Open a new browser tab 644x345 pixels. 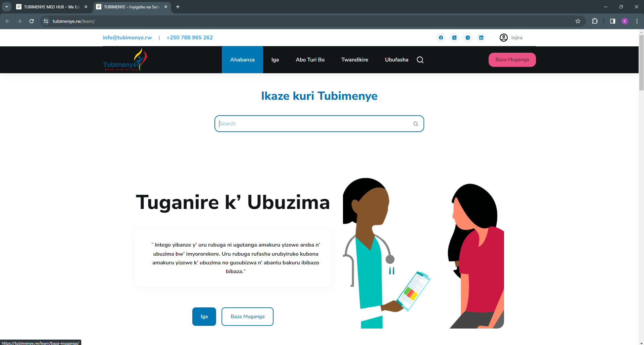tap(178, 7)
